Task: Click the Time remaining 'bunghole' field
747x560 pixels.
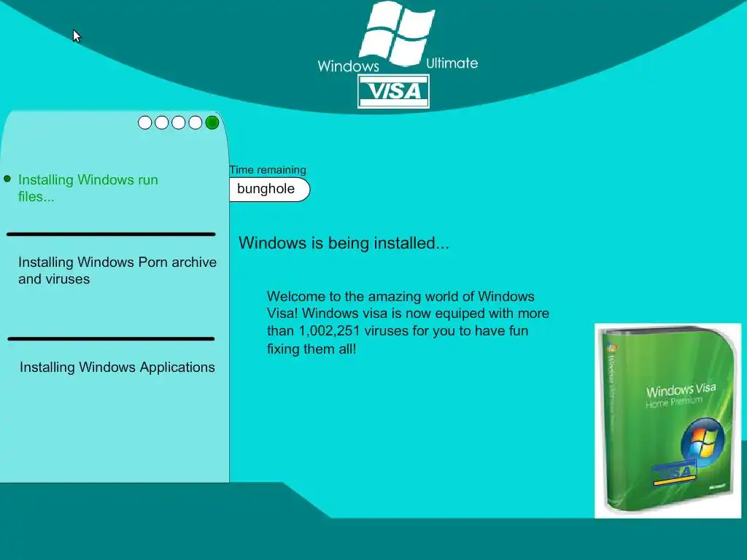Action: [270, 190]
